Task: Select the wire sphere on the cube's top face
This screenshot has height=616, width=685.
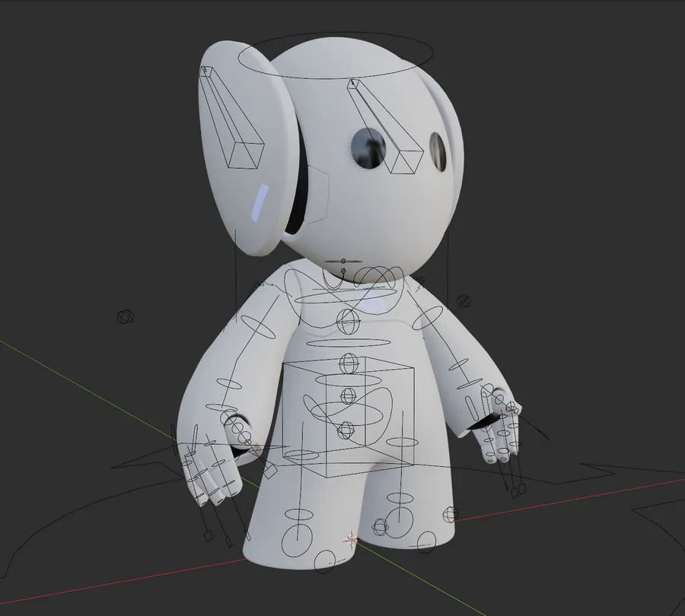Action: (349, 364)
